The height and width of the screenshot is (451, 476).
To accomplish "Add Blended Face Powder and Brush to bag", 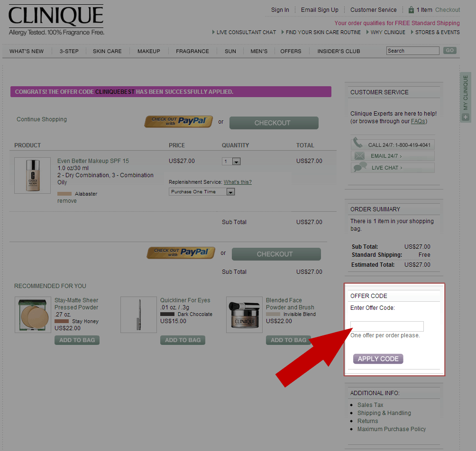I will (288, 340).
